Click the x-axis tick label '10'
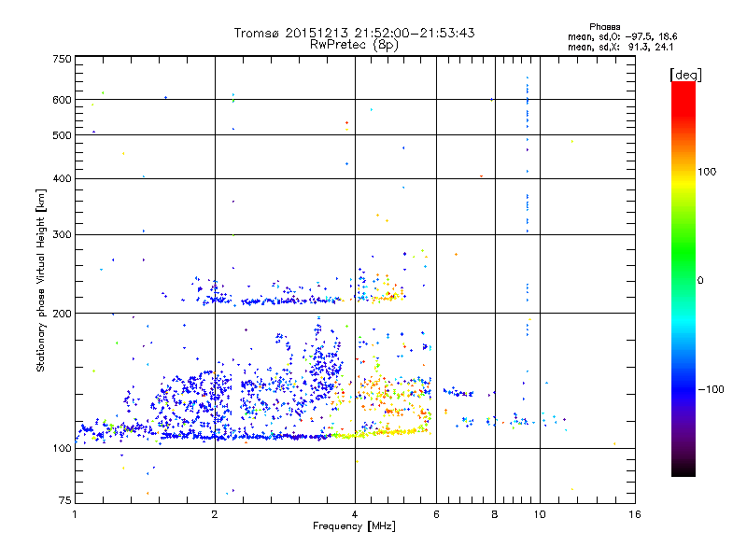 [540, 514]
